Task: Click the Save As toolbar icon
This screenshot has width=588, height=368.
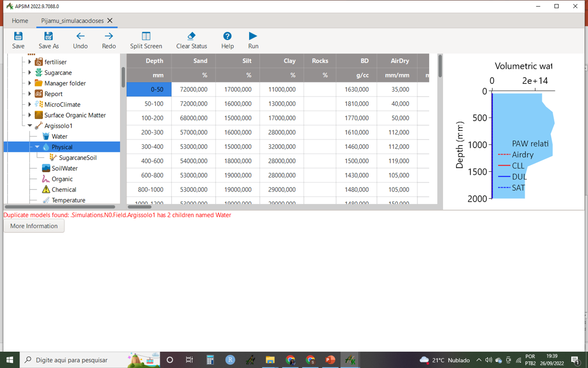Action: pyautogui.click(x=48, y=36)
